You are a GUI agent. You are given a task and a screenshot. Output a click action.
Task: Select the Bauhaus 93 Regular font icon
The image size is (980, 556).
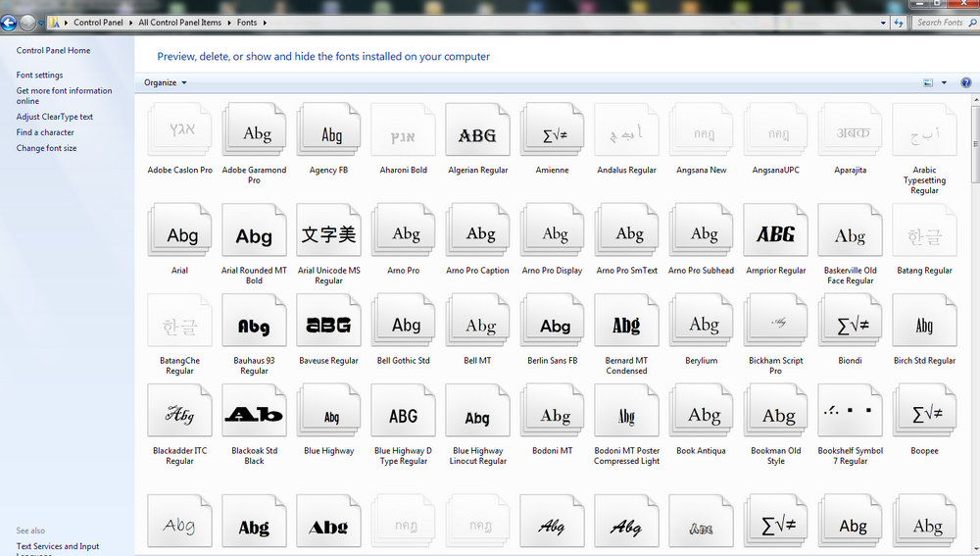click(x=254, y=321)
